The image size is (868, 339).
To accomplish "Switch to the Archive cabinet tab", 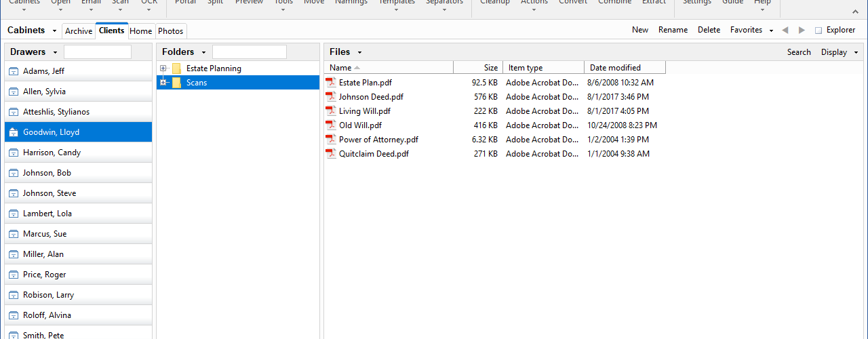I will (79, 31).
